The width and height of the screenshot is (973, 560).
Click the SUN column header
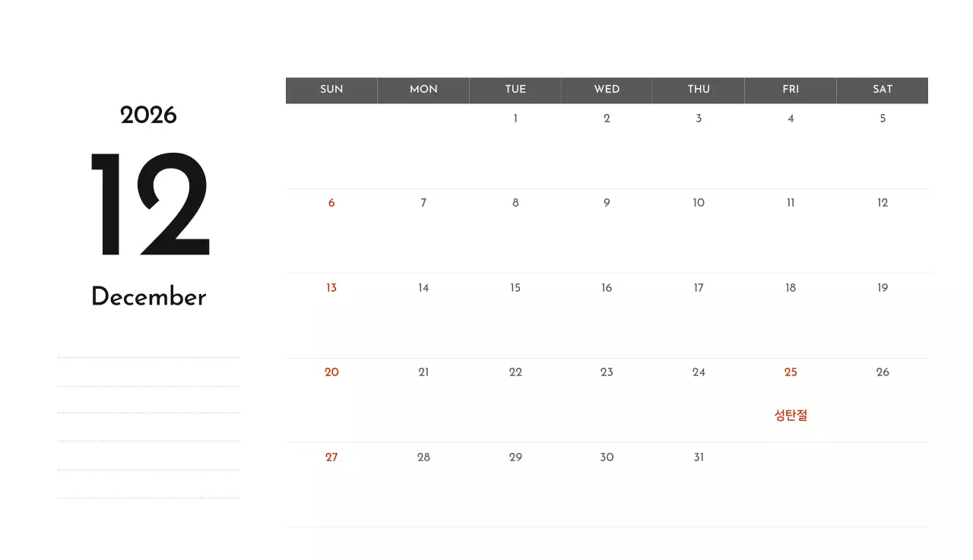331,90
